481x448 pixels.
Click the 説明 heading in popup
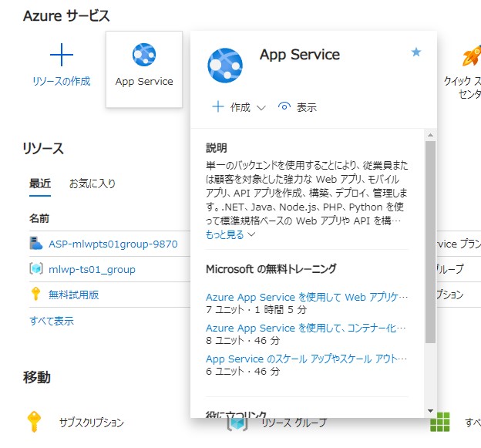[217, 148]
